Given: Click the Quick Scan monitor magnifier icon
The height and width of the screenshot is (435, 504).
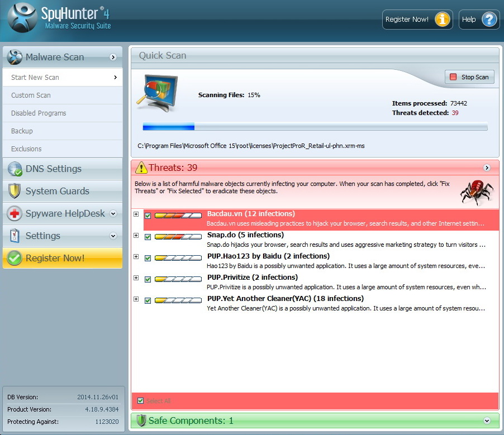Looking at the screenshot, I should (158, 93).
